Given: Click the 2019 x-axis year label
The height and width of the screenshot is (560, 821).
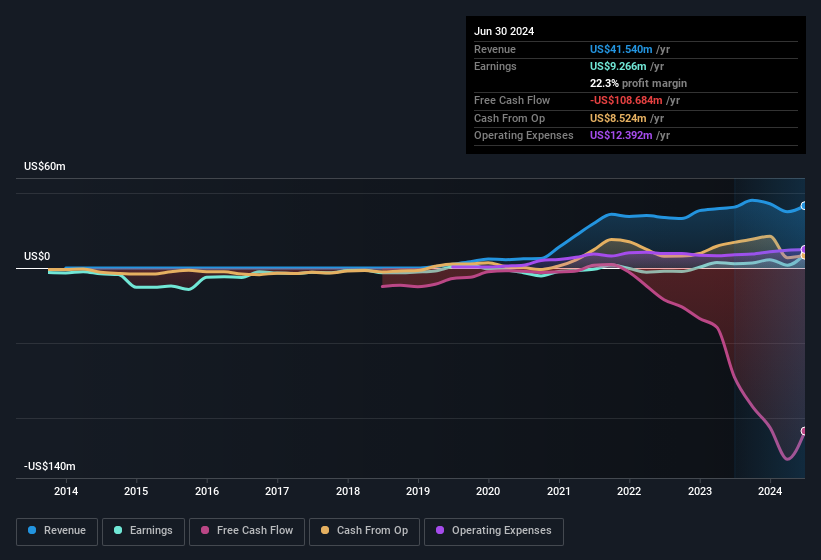Looking at the screenshot, I should pos(418,491).
